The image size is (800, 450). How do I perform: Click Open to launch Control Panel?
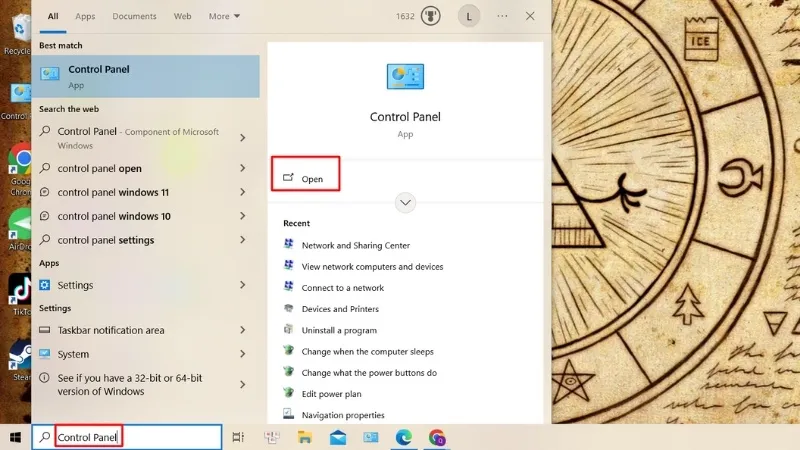point(311,178)
